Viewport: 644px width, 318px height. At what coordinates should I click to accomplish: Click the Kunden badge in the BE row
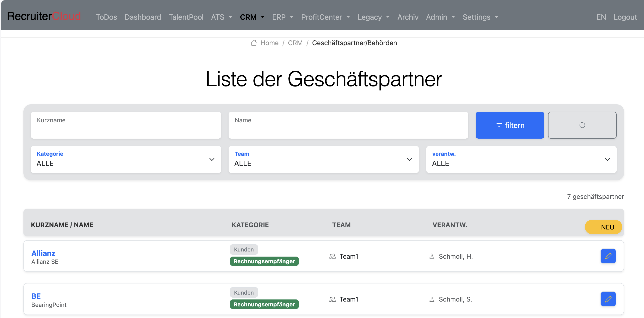244,292
